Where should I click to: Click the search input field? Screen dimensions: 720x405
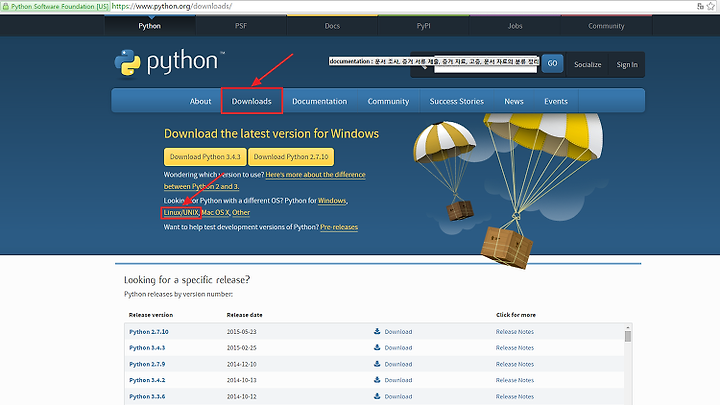coord(485,64)
